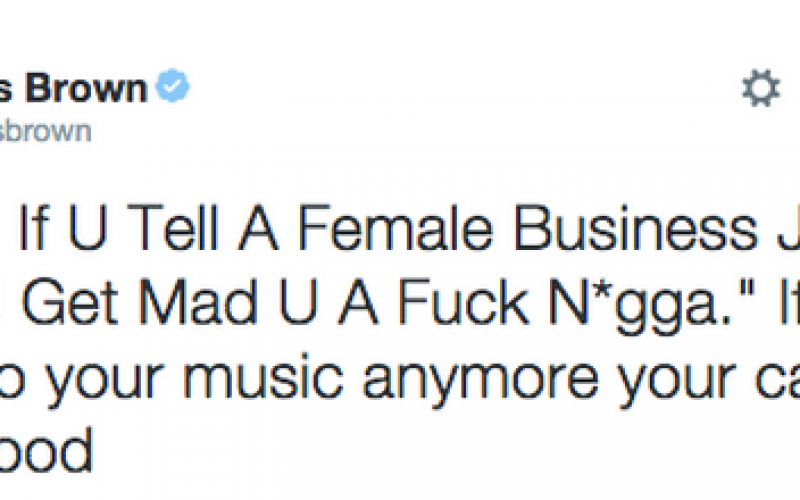Click the letter A before Female
Viewport: 800px width, 500px height.
click(258, 228)
